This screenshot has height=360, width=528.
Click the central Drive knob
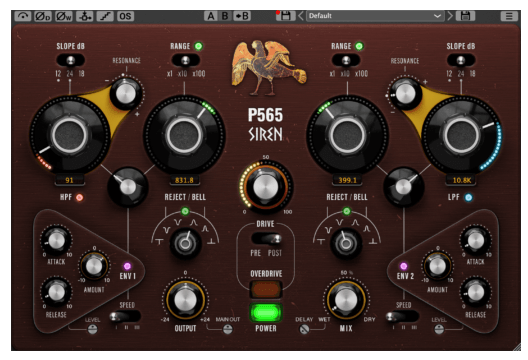tap(266, 188)
